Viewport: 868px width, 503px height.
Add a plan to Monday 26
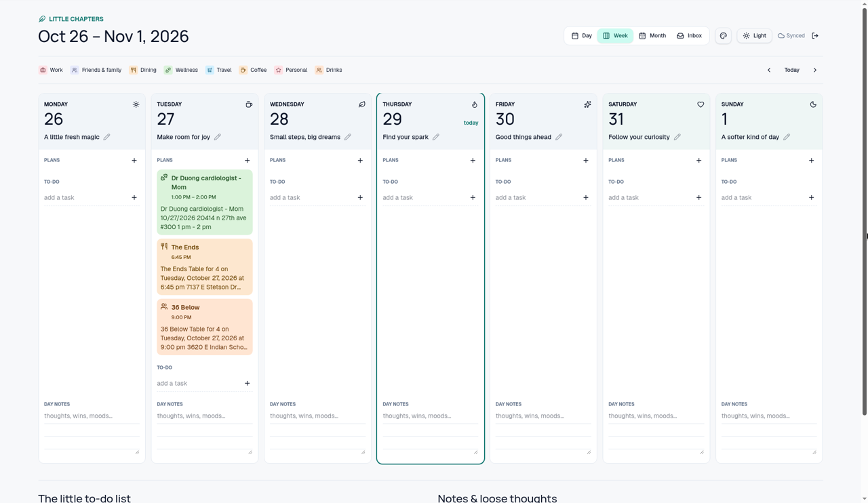coord(134,161)
